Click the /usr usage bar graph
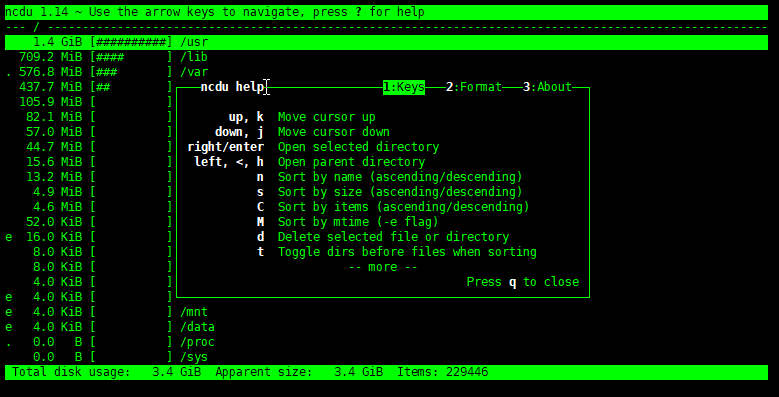The width and height of the screenshot is (779, 397). click(x=131, y=42)
